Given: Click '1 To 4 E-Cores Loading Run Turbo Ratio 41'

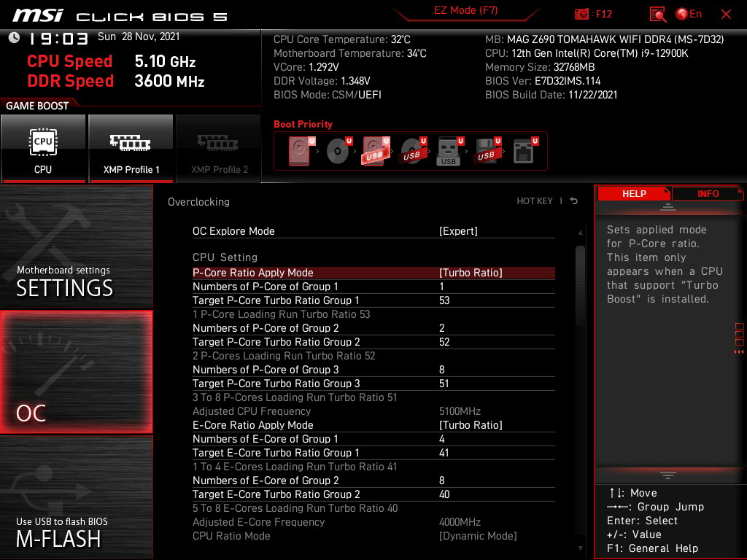Looking at the screenshot, I should pyautogui.click(x=295, y=467).
